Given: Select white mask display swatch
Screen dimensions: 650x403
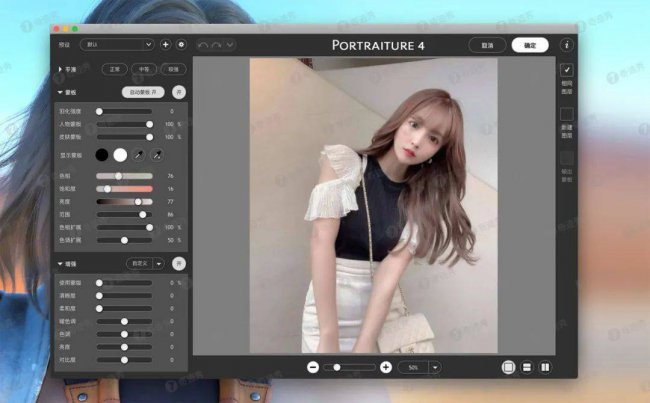Looking at the screenshot, I should [x=120, y=155].
